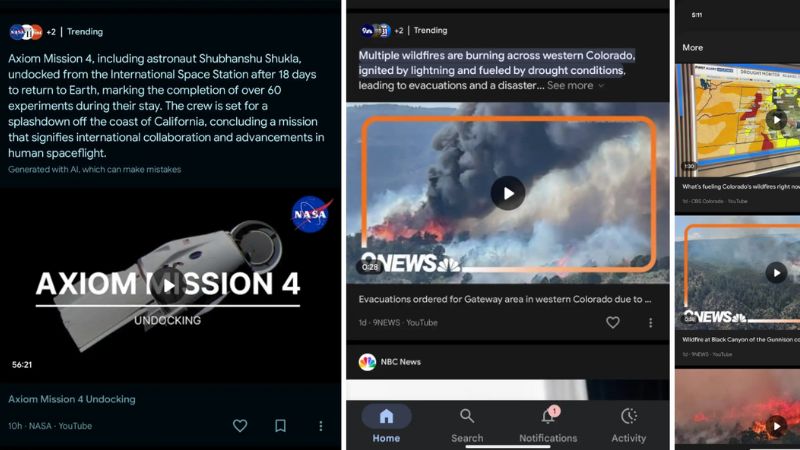Open the "What's fueling Colorado's wildfires" title
The image size is (800, 450).
click(x=740, y=186)
